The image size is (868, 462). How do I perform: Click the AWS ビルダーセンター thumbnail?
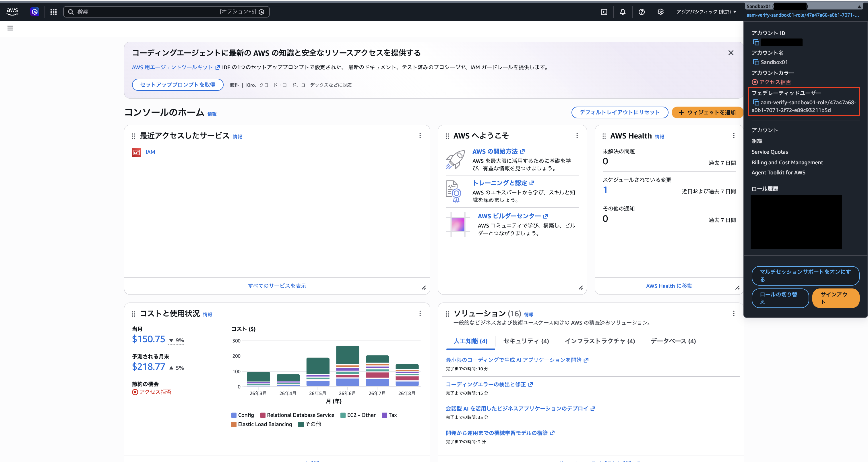[458, 224]
